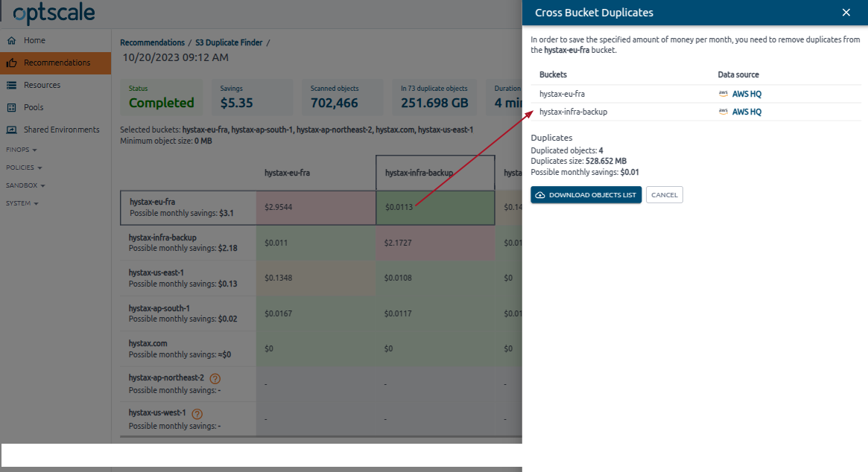Open Shared Environments in the sidebar
868x472 pixels.
(x=55, y=130)
